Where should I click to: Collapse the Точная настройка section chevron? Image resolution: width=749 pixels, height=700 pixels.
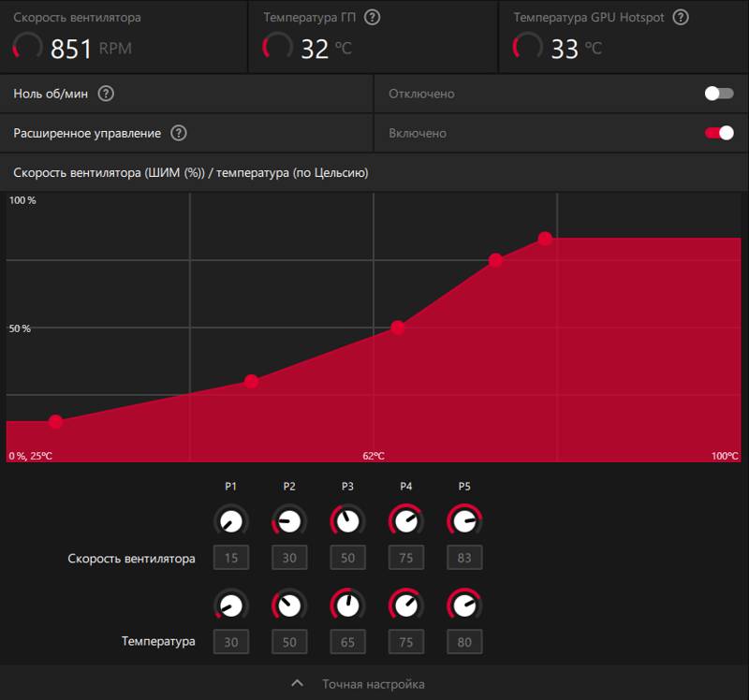coord(297,683)
